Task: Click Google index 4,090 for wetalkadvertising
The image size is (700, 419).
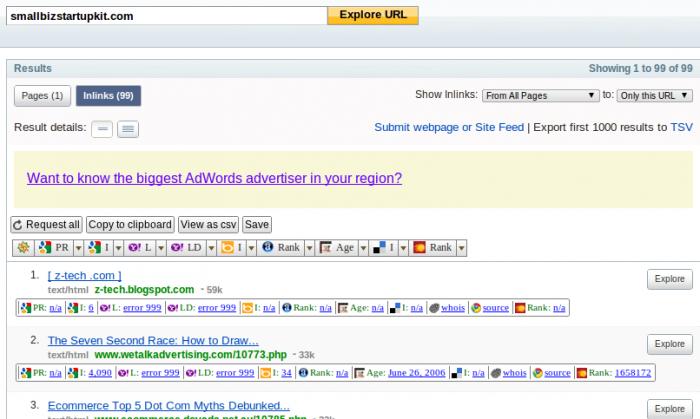Action: click(100, 373)
